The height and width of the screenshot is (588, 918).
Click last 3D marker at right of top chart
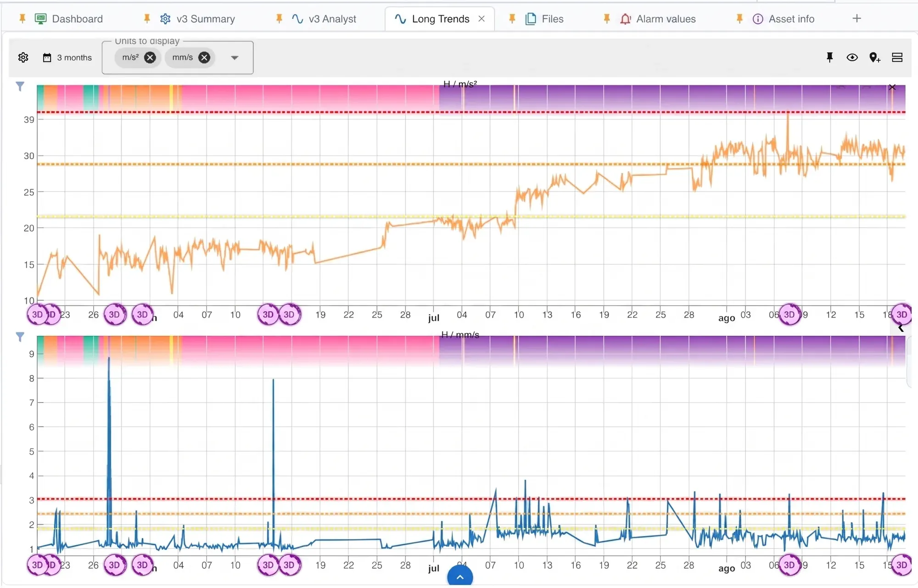[902, 314]
